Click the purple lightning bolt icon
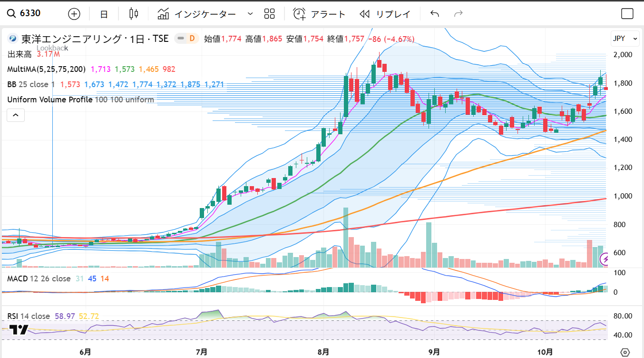 tap(605, 259)
